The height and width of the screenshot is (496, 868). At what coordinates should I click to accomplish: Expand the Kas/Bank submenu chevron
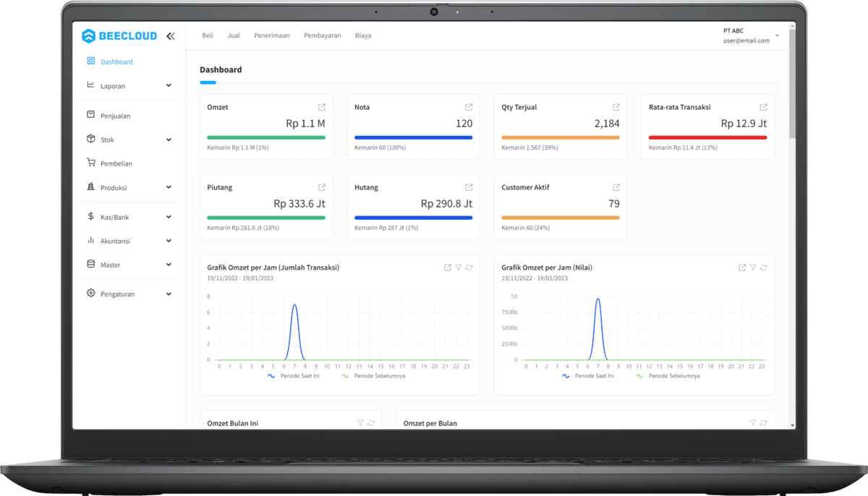[x=169, y=217]
